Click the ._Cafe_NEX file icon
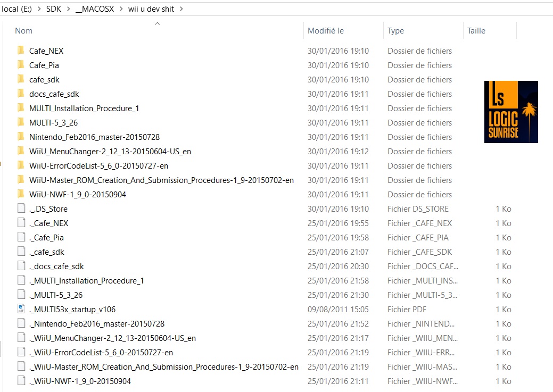Viewport: 553px width, 392px height. pos(21,223)
